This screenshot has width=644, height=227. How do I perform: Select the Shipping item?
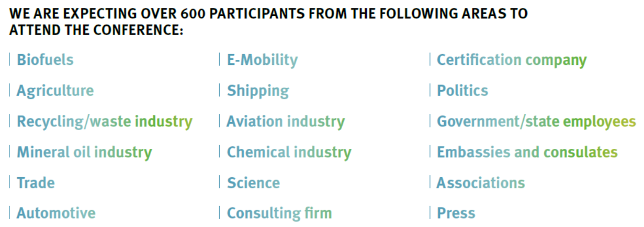(x=258, y=91)
